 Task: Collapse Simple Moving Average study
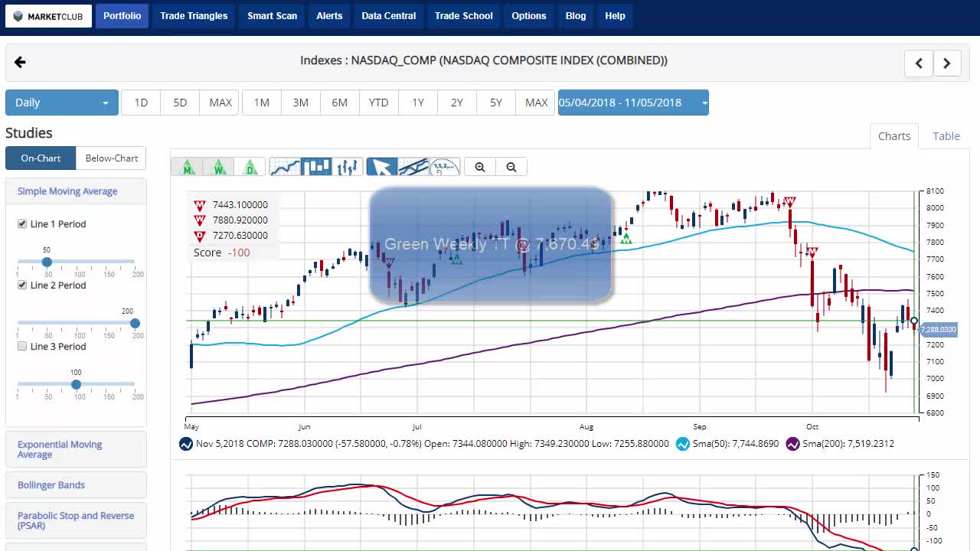[76, 191]
